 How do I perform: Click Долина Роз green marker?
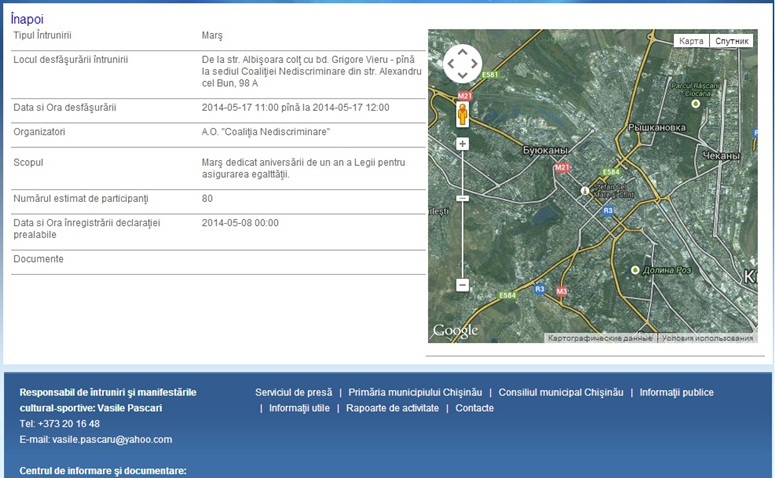635,270
